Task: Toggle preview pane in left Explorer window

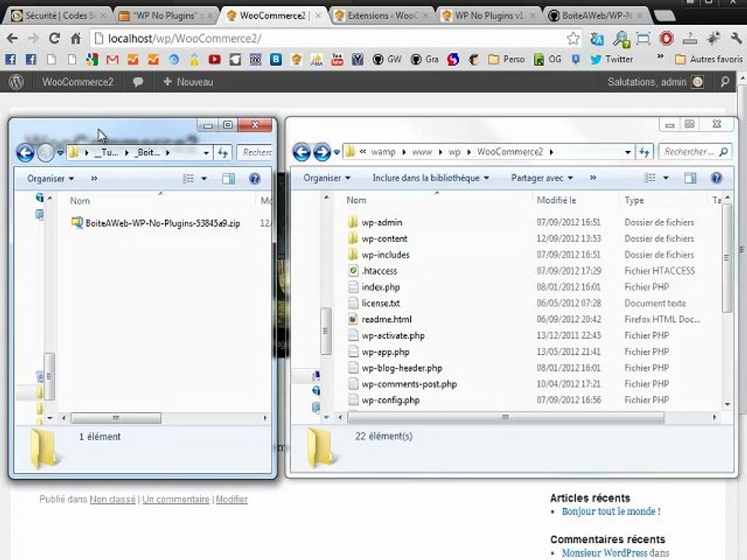Action: point(229,179)
